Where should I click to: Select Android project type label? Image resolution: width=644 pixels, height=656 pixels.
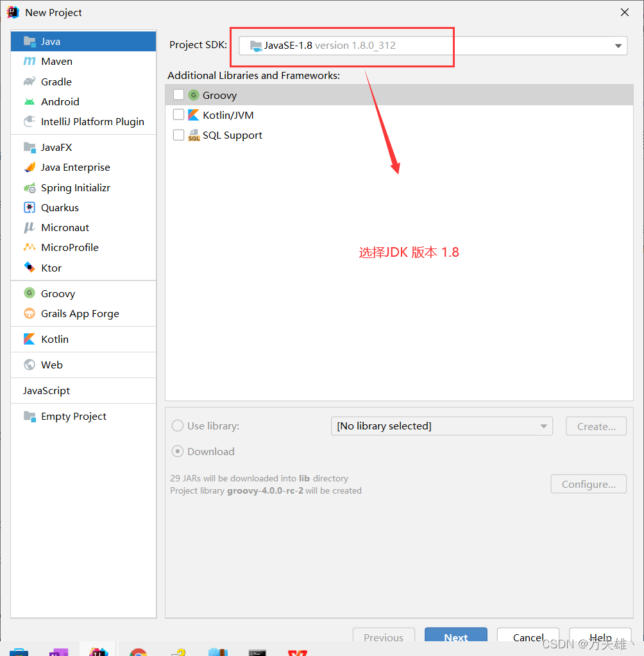(x=60, y=101)
